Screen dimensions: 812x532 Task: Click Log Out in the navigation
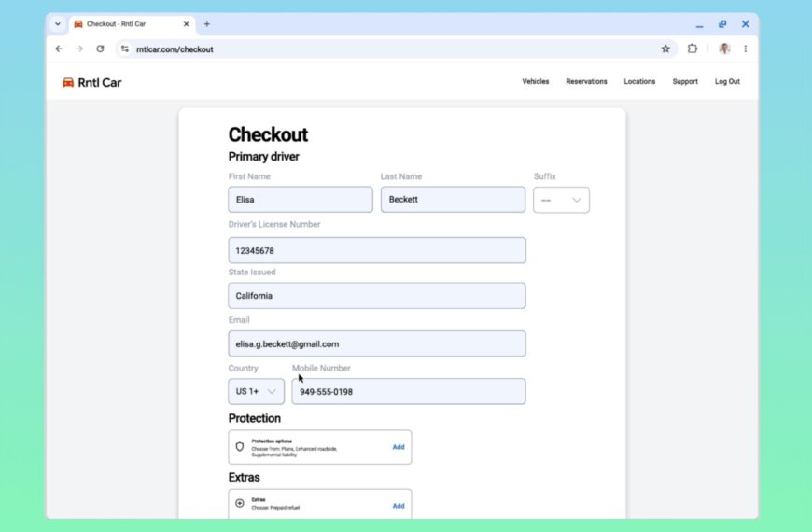(727, 81)
